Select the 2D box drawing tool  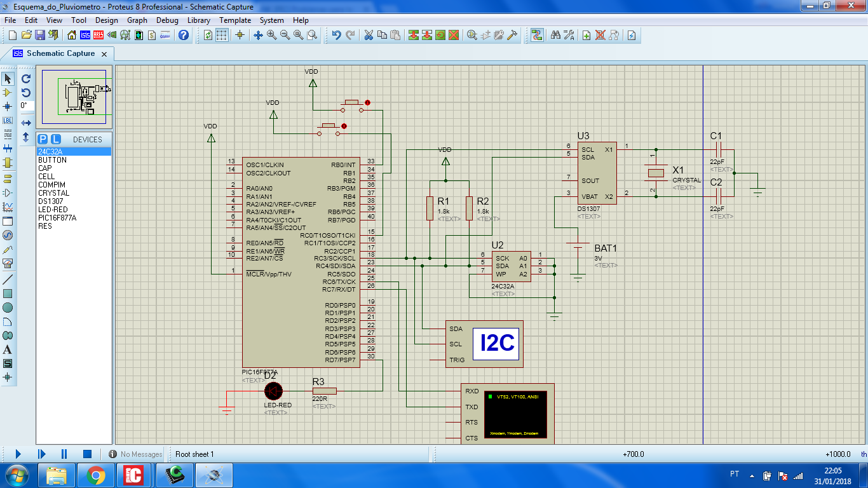tap(8, 294)
